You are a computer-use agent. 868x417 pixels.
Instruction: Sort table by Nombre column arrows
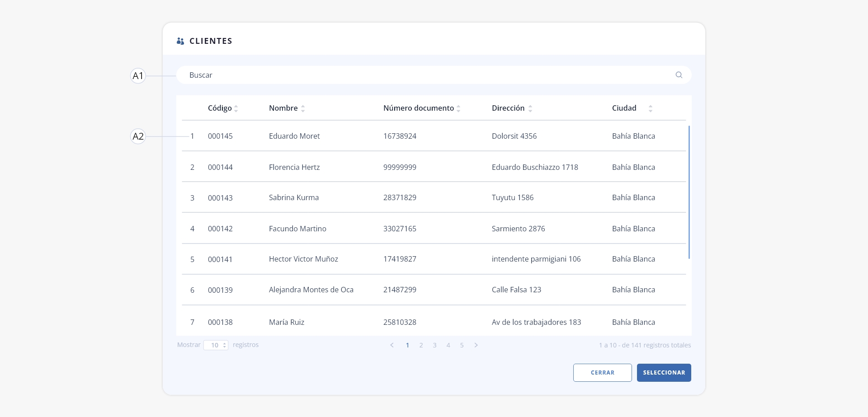pos(303,108)
